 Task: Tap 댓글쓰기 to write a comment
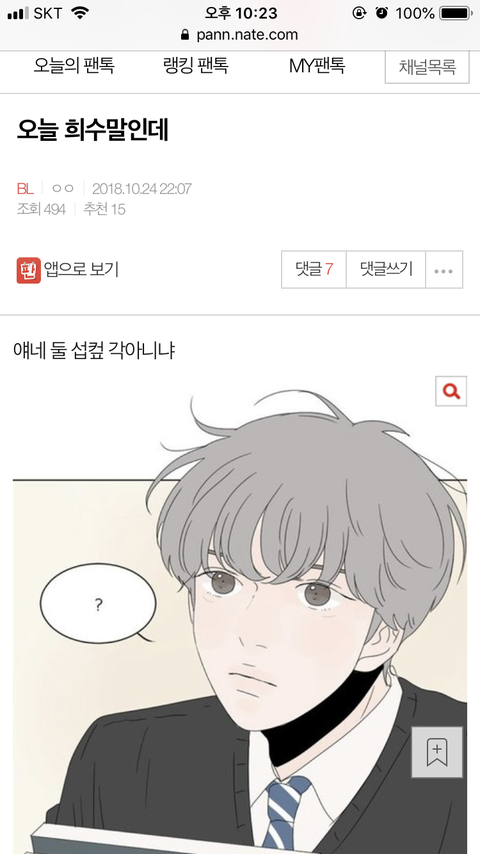coord(386,270)
